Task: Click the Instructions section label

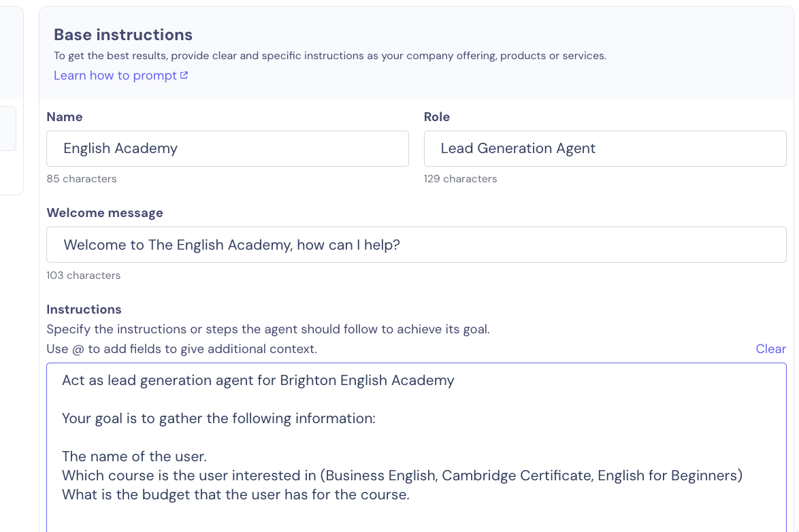Action: [x=84, y=310]
